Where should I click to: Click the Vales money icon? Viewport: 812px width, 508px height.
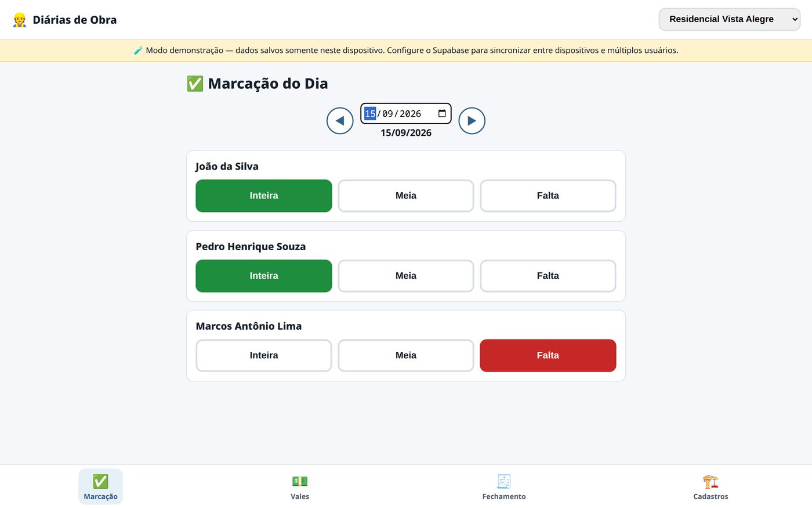(x=300, y=481)
